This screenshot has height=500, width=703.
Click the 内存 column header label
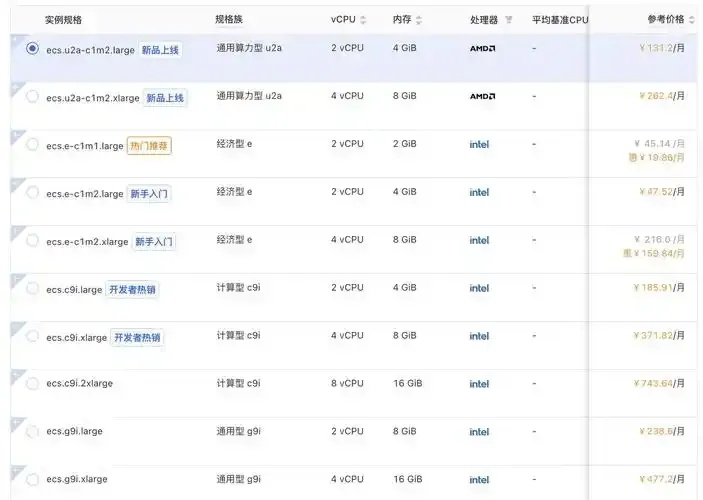pyautogui.click(x=402, y=20)
